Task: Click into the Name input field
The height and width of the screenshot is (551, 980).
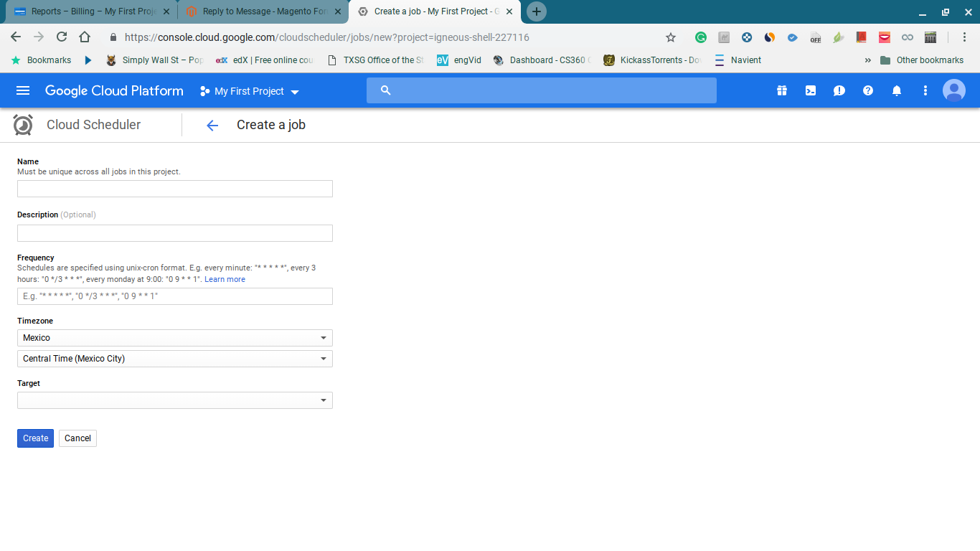Action: (174, 189)
